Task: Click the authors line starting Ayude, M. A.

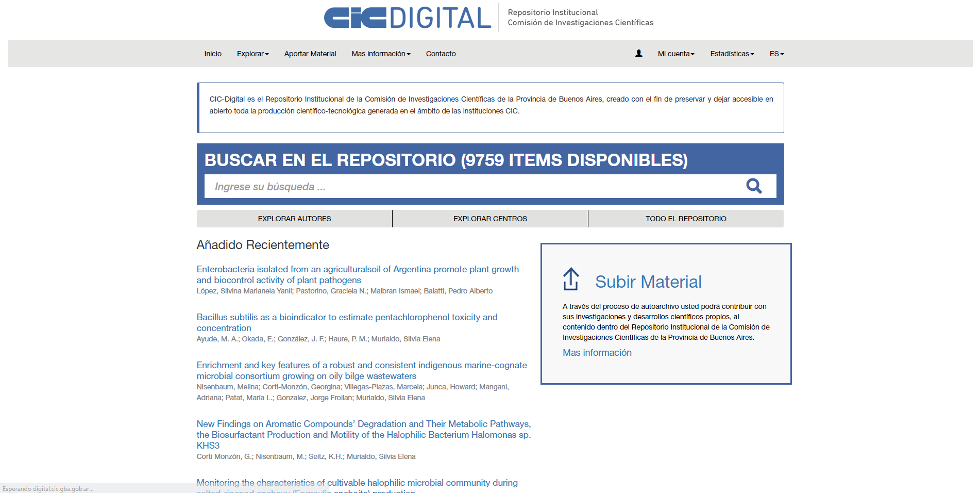Action: 318,339
